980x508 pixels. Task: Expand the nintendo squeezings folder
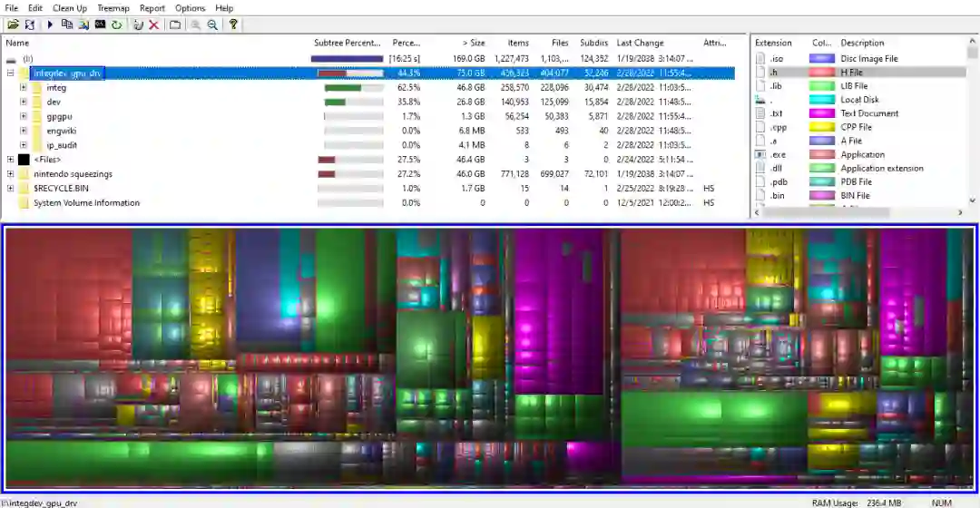coord(10,173)
